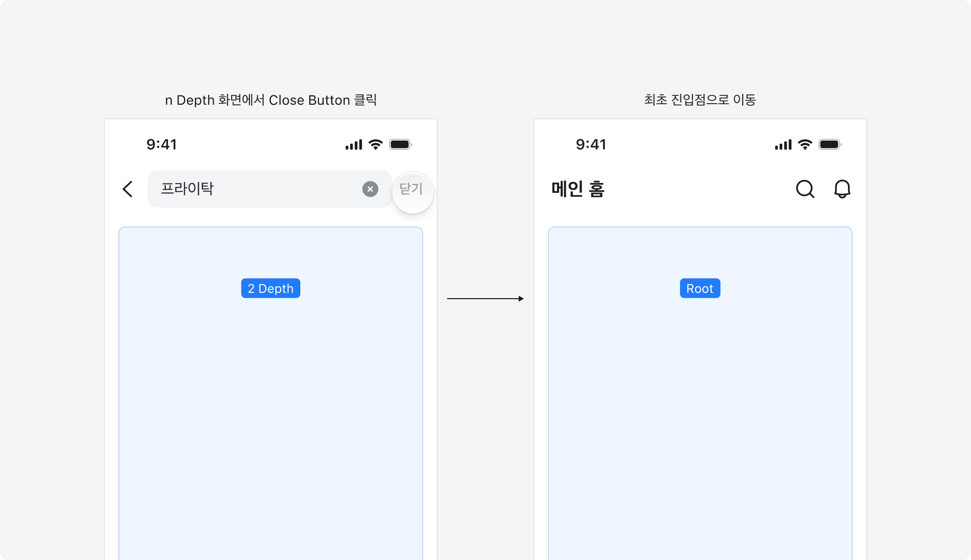The height and width of the screenshot is (560, 971).
Task: Focus the search field containing 프라이탁
Action: pyautogui.click(x=270, y=189)
